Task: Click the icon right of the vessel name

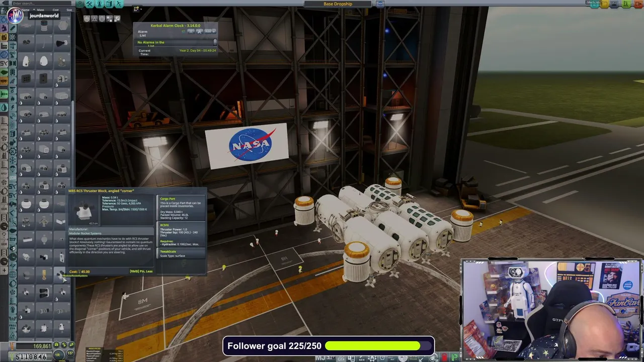Action: click(380, 4)
